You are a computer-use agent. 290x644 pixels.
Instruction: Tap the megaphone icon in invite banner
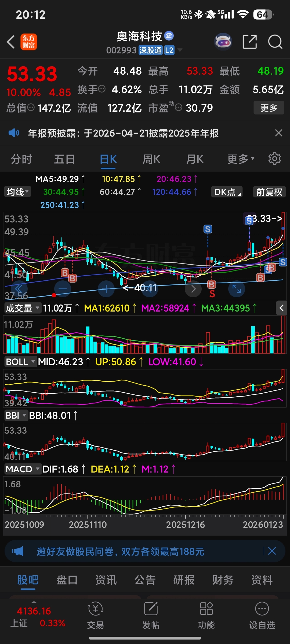(18, 551)
